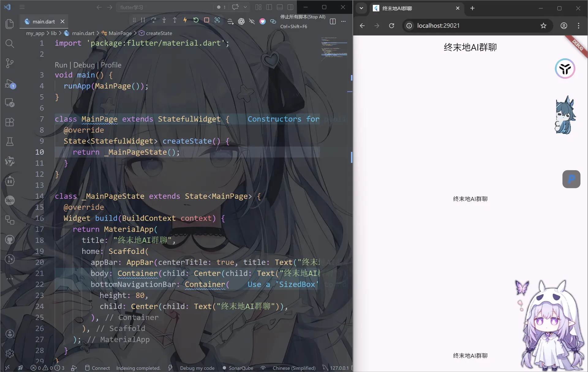Select Chinese (Simplified) in the status bar

(294, 368)
